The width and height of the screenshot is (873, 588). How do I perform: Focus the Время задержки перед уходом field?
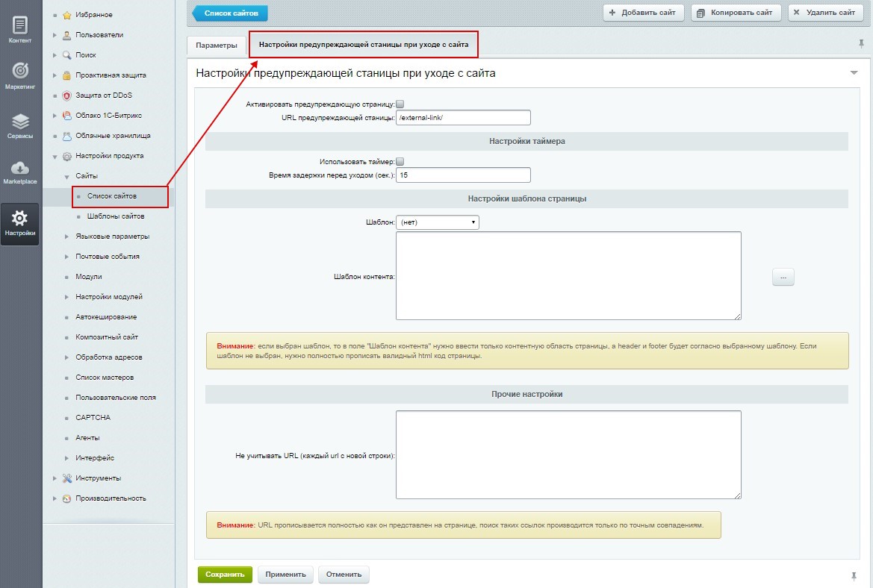(x=463, y=175)
